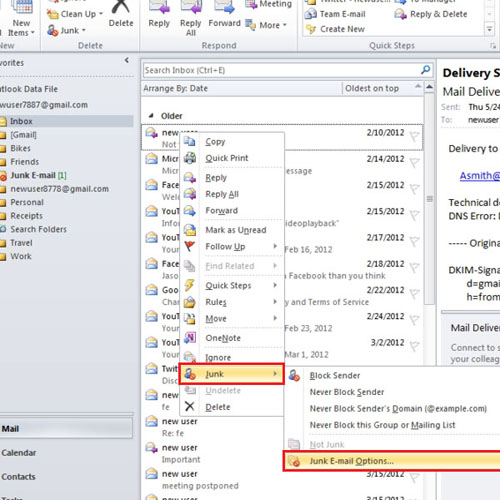This screenshot has height=500, width=500.
Task: Click the Follow Up red flag icon
Action: 190,246
